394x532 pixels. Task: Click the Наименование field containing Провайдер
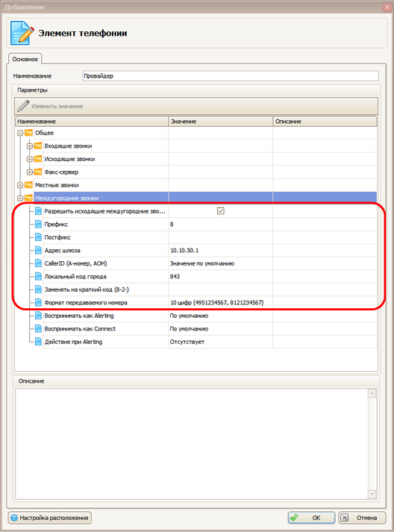[x=231, y=76]
